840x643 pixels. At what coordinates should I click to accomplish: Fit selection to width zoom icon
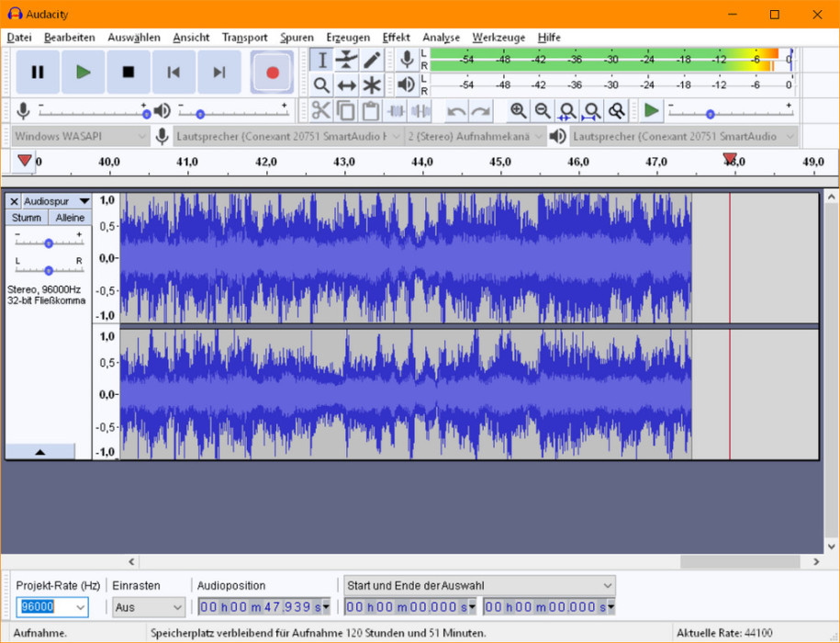pyautogui.click(x=567, y=111)
